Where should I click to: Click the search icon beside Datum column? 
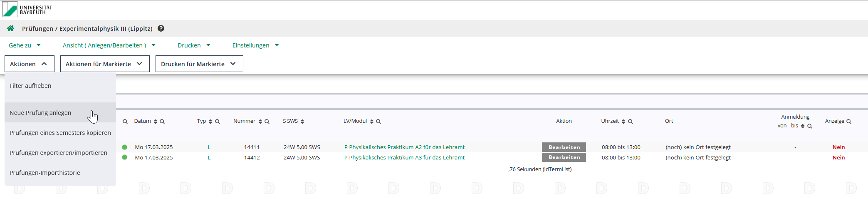pyautogui.click(x=162, y=122)
